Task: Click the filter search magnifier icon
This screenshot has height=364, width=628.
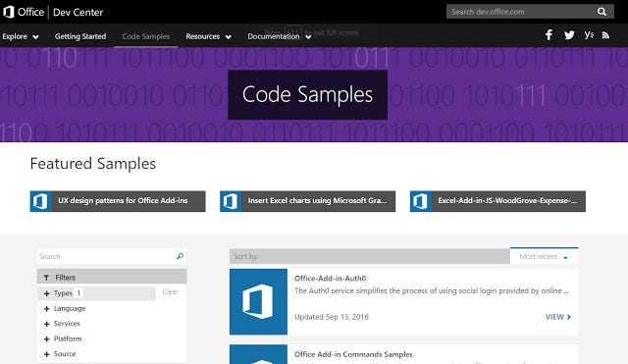Action: point(180,256)
